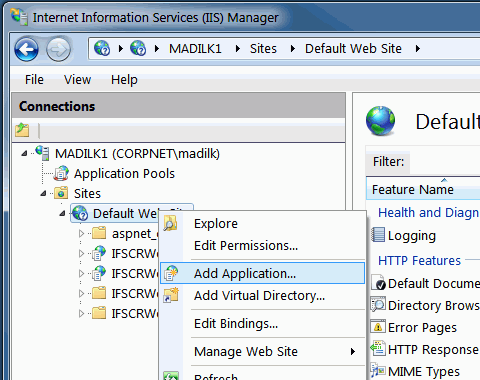This screenshot has height=380, width=480.
Task: Click the HTTP Response Headers icon
Action: 378,349
